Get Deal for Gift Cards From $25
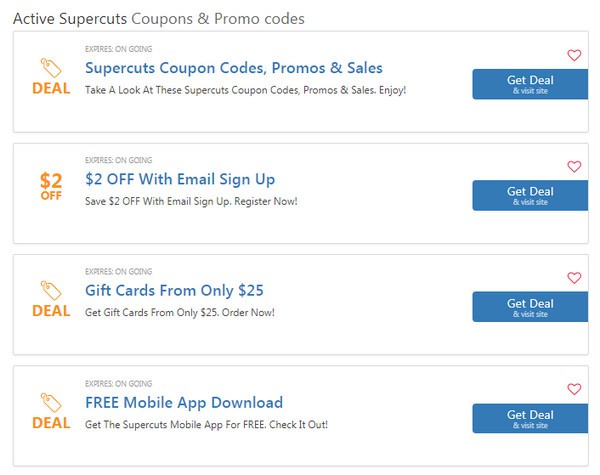The height and width of the screenshot is (475, 600). [x=529, y=307]
